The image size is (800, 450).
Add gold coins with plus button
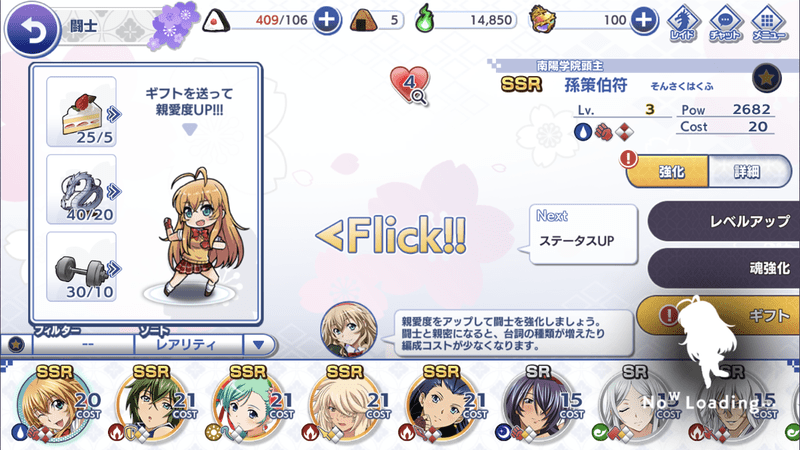[644, 20]
